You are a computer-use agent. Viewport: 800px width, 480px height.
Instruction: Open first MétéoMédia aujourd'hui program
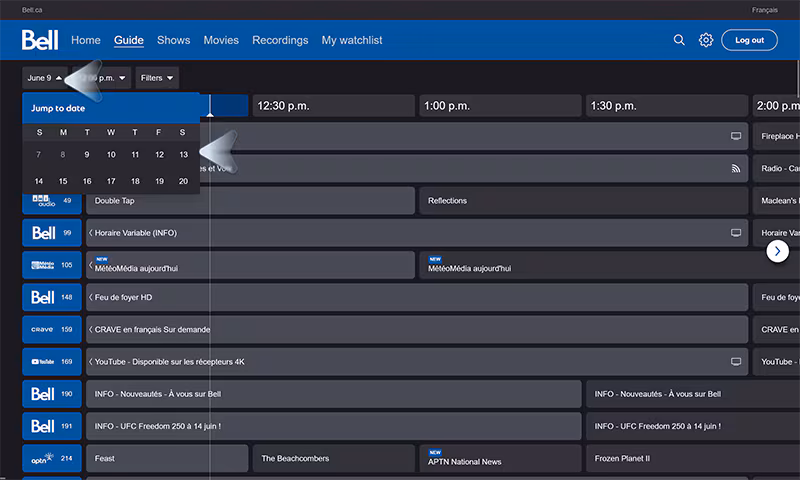(x=250, y=265)
